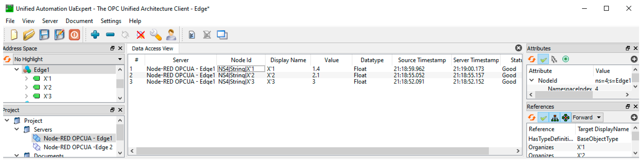Screen dimensions: 644x164
Task: Click the Remove Server minus icon
Action: [110, 35]
